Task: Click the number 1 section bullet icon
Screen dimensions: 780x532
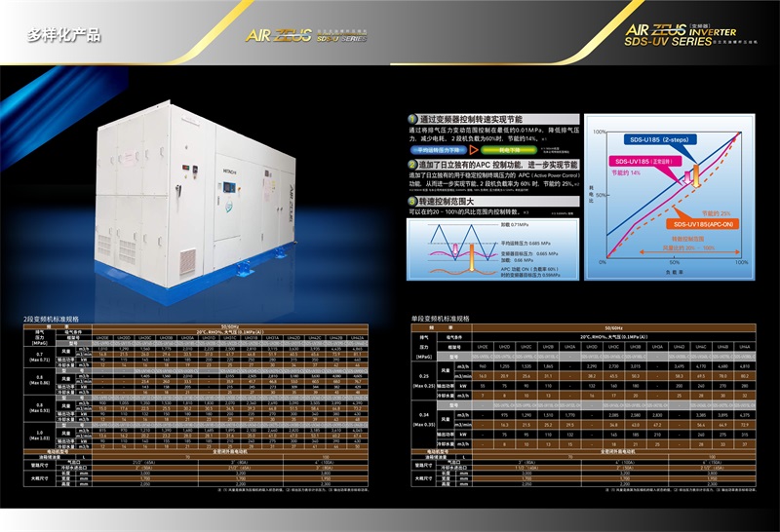Action: pyautogui.click(x=412, y=119)
